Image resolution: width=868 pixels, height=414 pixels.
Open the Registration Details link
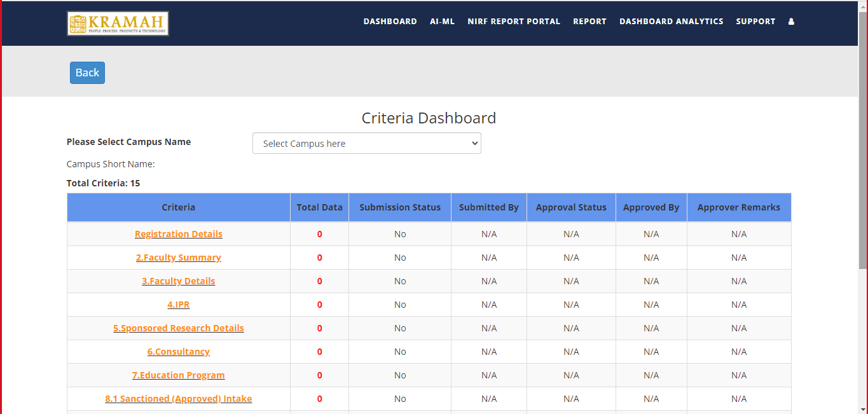point(178,234)
